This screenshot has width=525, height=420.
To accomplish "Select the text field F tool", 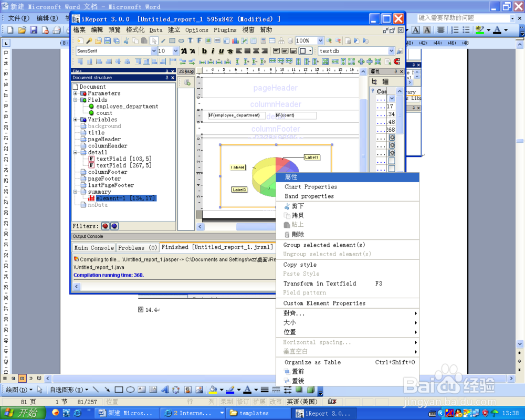I will pyautogui.click(x=199, y=41).
